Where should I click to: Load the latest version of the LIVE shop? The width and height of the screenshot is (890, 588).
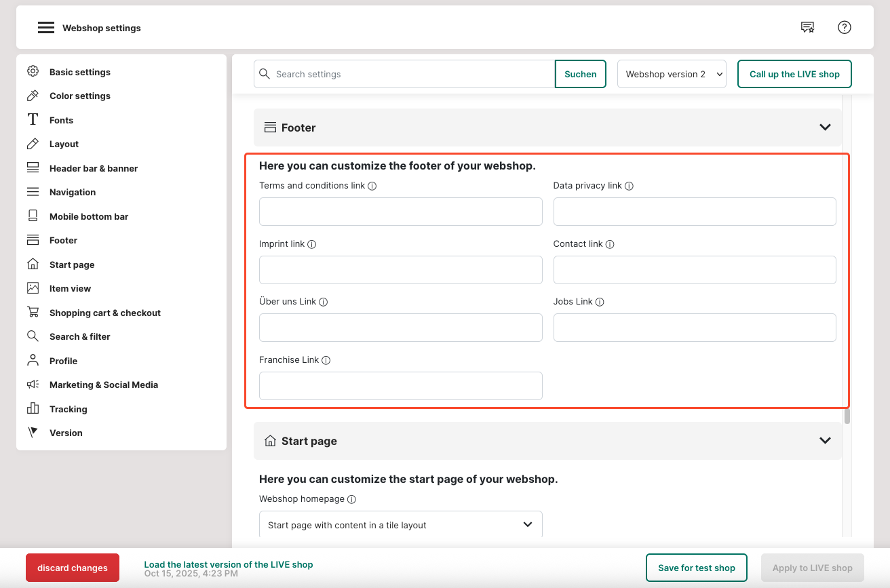[228, 564]
